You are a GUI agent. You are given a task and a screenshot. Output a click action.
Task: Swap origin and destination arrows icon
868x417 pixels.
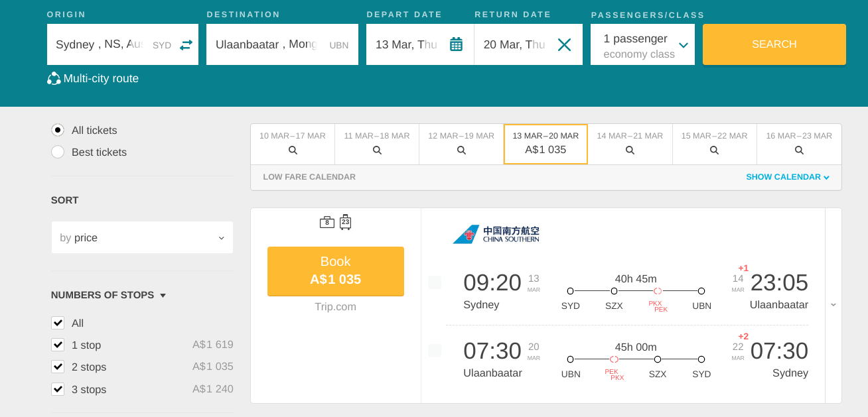[x=186, y=44]
